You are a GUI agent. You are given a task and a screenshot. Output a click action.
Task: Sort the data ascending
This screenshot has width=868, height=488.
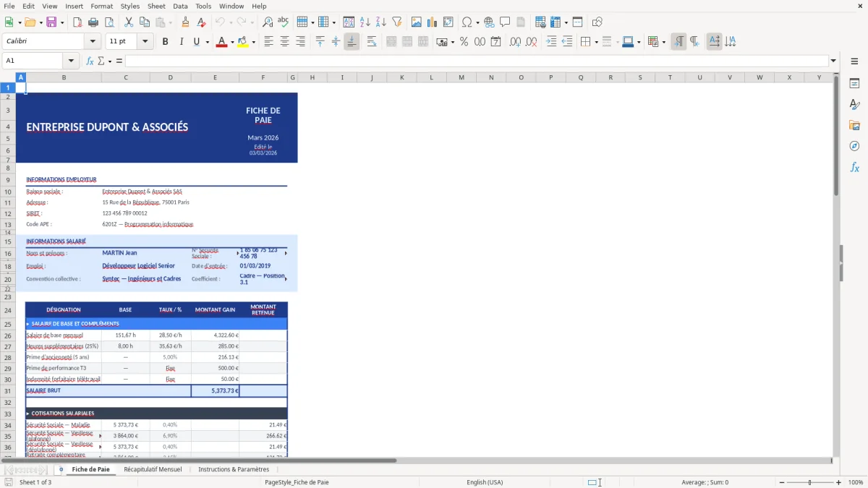click(366, 22)
